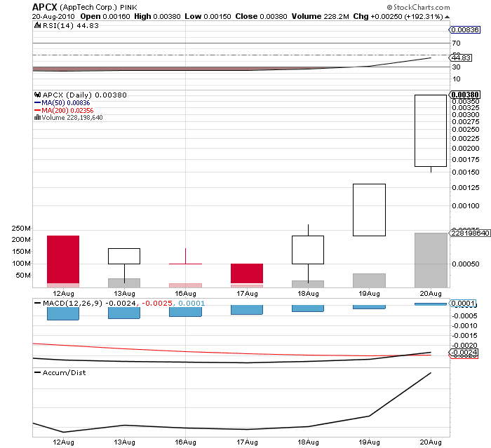Click the RSI indicator icon beside RSI(14)
The height and width of the screenshot is (448, 491).
38,26
